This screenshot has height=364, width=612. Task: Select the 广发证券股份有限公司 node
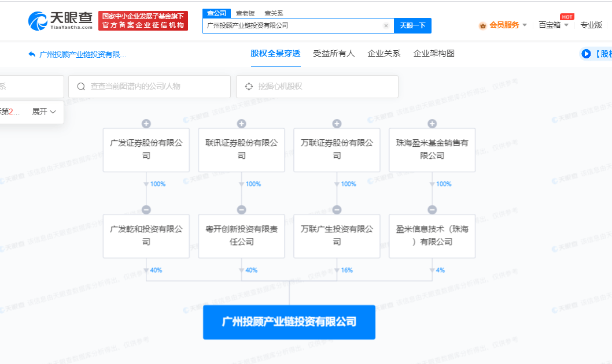point(146,150)
